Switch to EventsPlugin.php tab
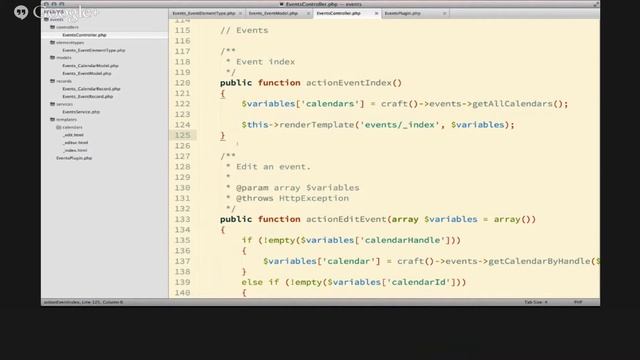This screenshot has height=360, width=640. [403, 13]
